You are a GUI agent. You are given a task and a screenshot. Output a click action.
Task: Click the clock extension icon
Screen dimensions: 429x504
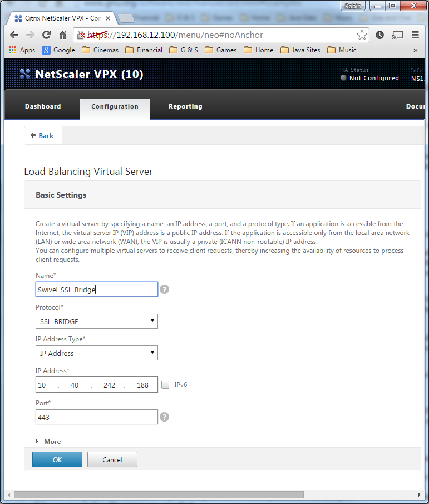click(380, 35)
